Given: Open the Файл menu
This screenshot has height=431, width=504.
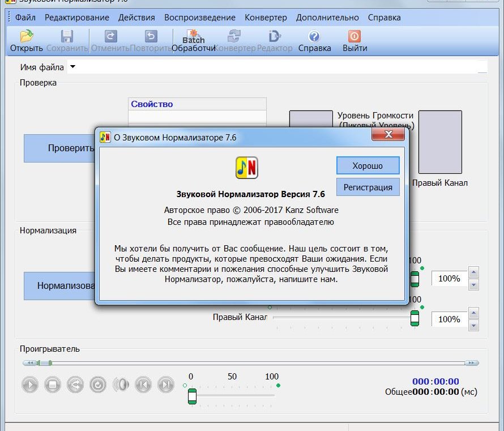Looking at the screenshot, I should pos(25,18).
